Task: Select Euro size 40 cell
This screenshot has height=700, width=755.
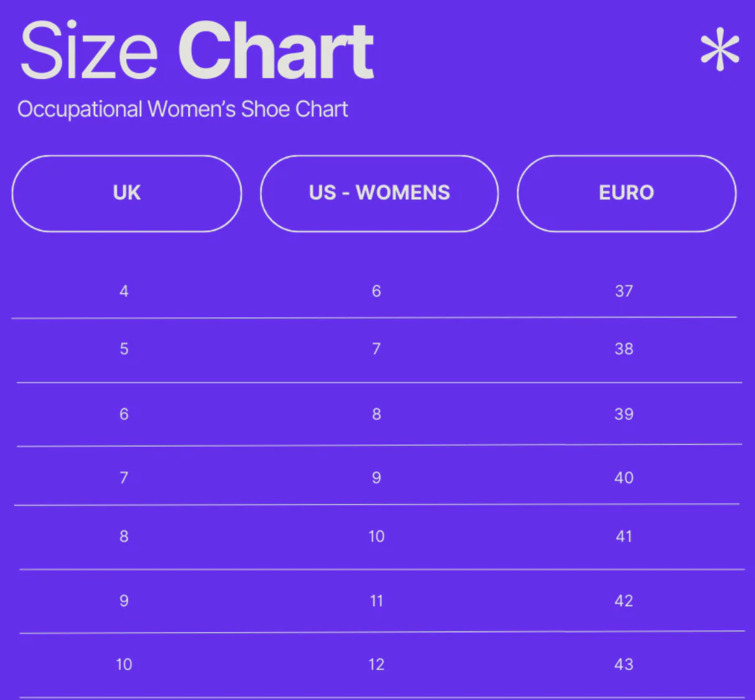Action: (623, 478)
